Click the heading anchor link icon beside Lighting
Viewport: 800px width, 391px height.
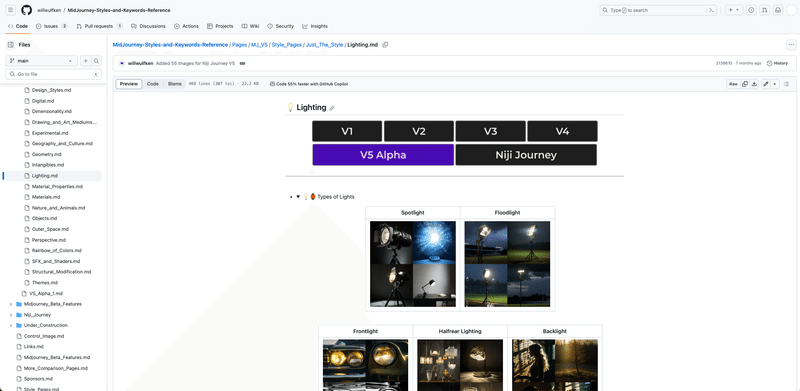point(332,108)
